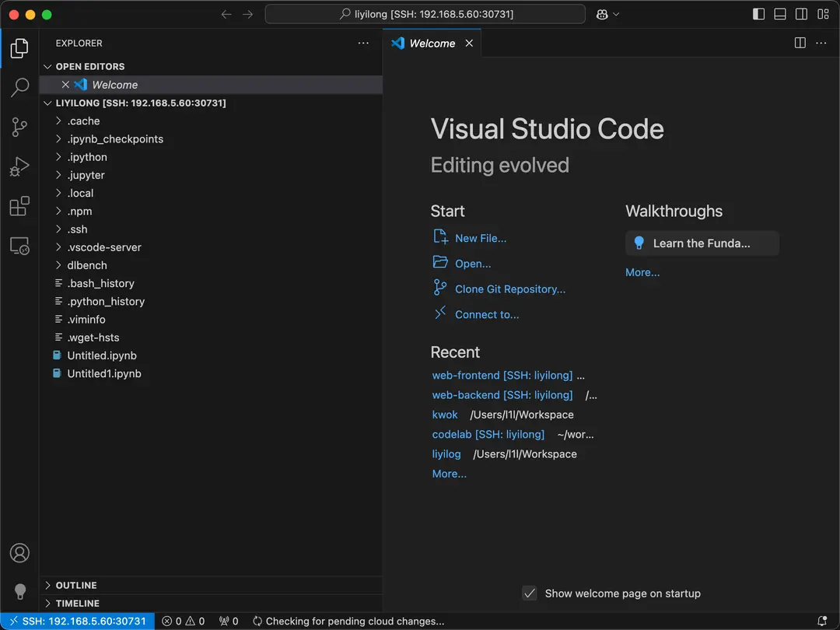Open the Untitled.ipynb notebook

(211, 355)
